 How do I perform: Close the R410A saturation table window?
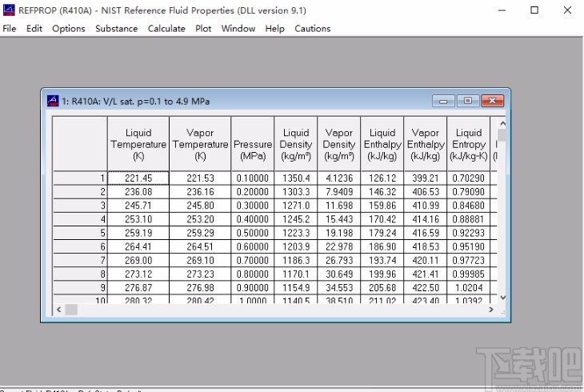(x=492, y=101)
